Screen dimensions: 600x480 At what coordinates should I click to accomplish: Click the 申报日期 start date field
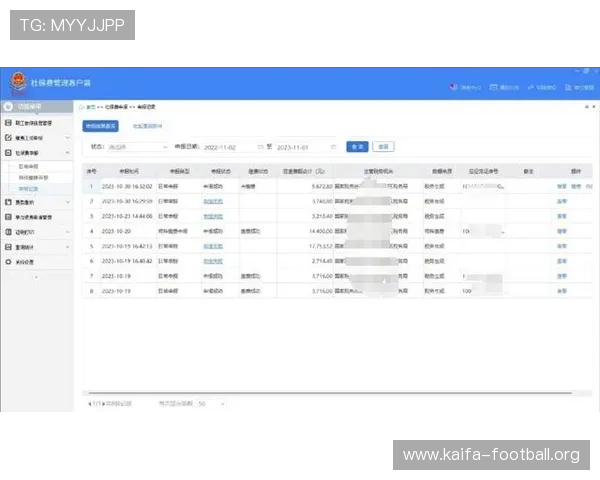click(230, 147)
